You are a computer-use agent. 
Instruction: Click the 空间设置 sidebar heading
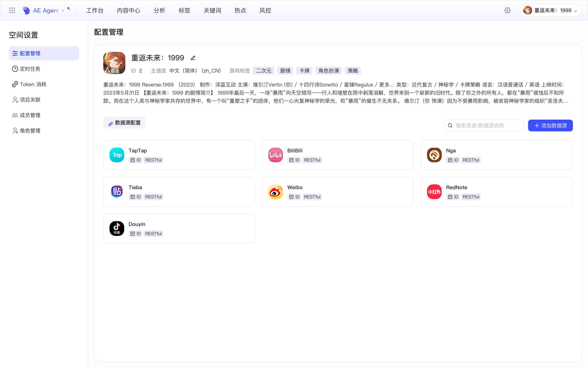(x=24, y=35)
